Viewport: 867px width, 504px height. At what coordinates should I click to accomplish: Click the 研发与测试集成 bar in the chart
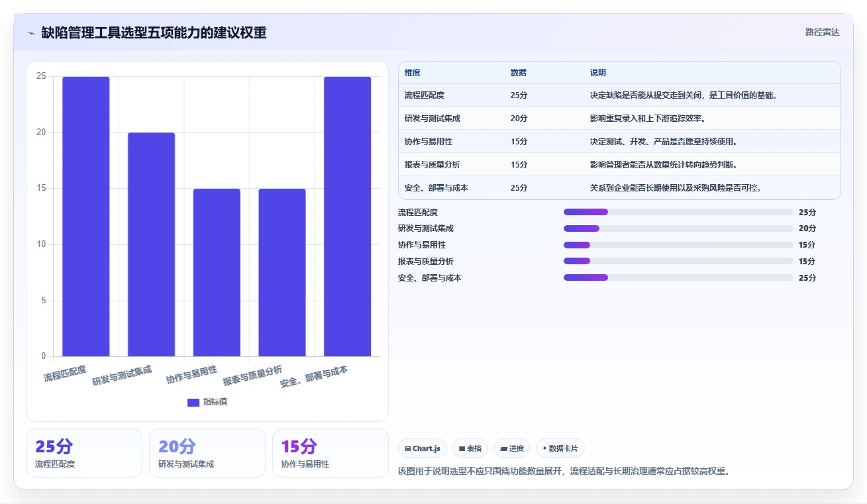(x=151, y=244)
